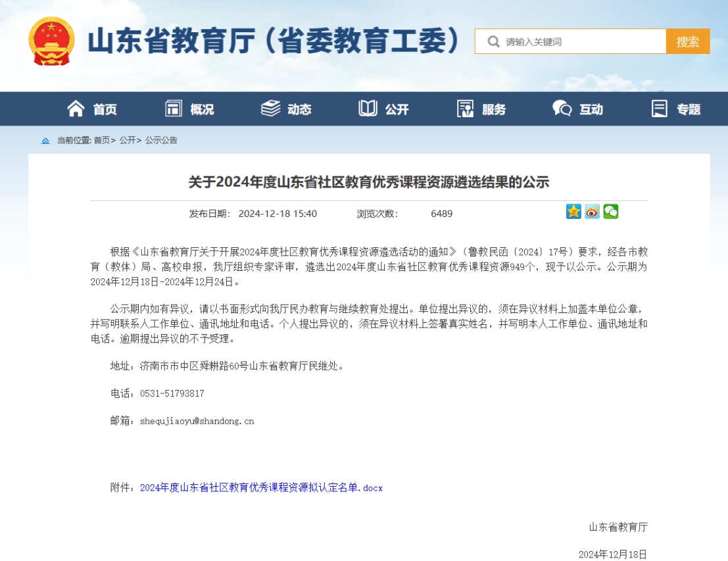728x561 pixels.
Task: Click the publish date 2024-12-18 15:40
Action: point(278,214)
